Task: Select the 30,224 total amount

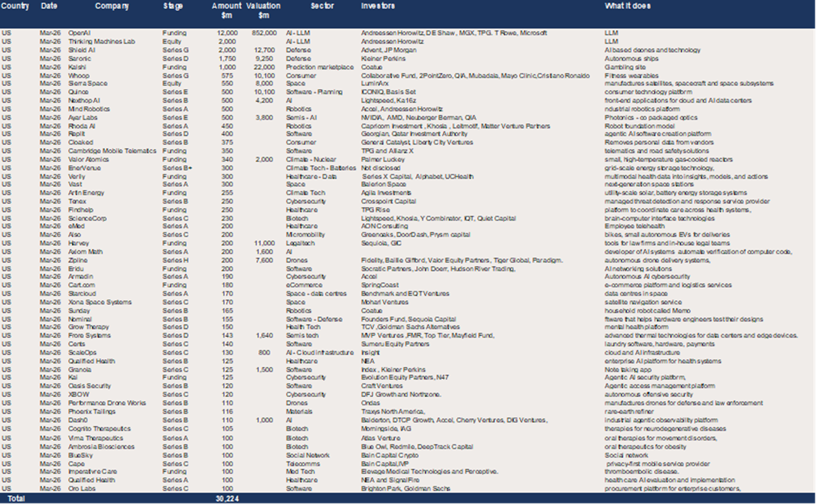Action: [x=227, y=499]
